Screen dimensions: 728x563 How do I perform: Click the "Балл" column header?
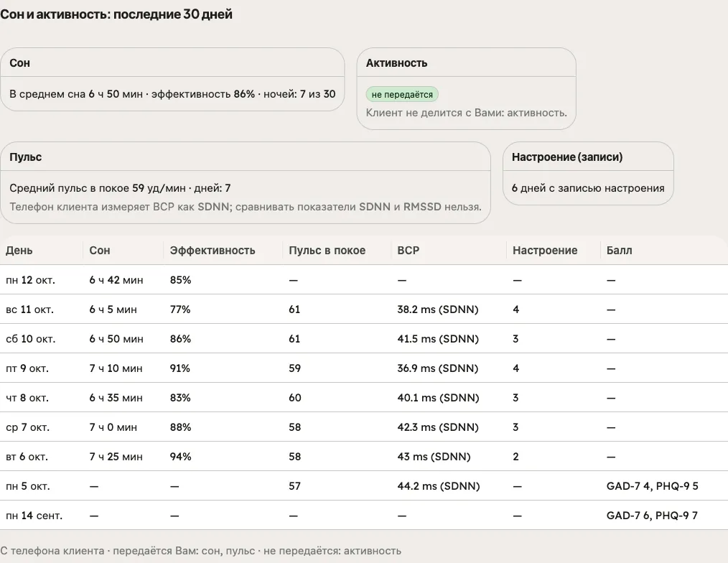pyautogui.click(x=620, y=251)
